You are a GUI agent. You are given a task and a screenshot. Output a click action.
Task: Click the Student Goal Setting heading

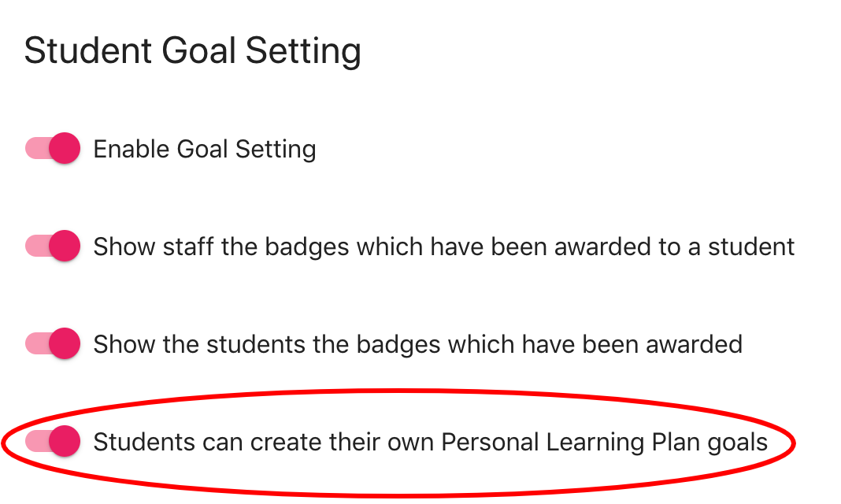193,51
